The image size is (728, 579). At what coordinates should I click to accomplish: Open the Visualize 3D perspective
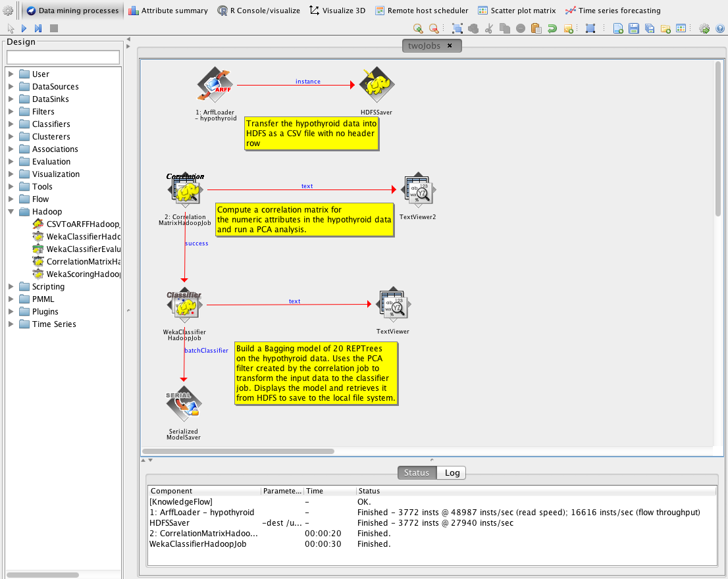tap(338, 11)
